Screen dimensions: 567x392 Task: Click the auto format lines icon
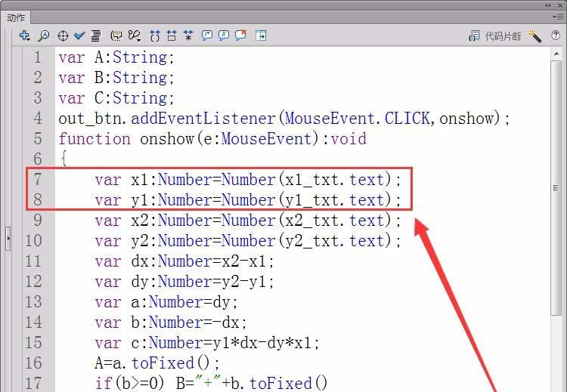[x=96, y=35]
